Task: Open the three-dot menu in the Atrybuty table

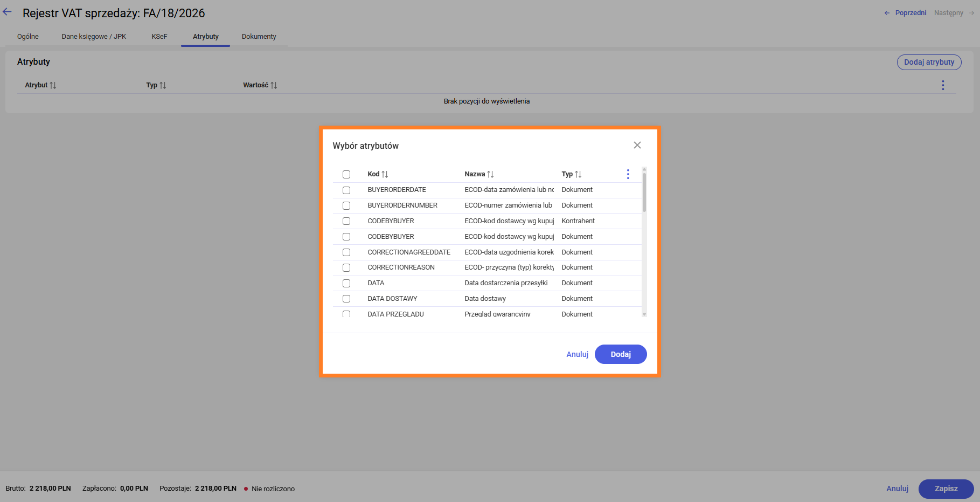Action: [x=942, y=85]
